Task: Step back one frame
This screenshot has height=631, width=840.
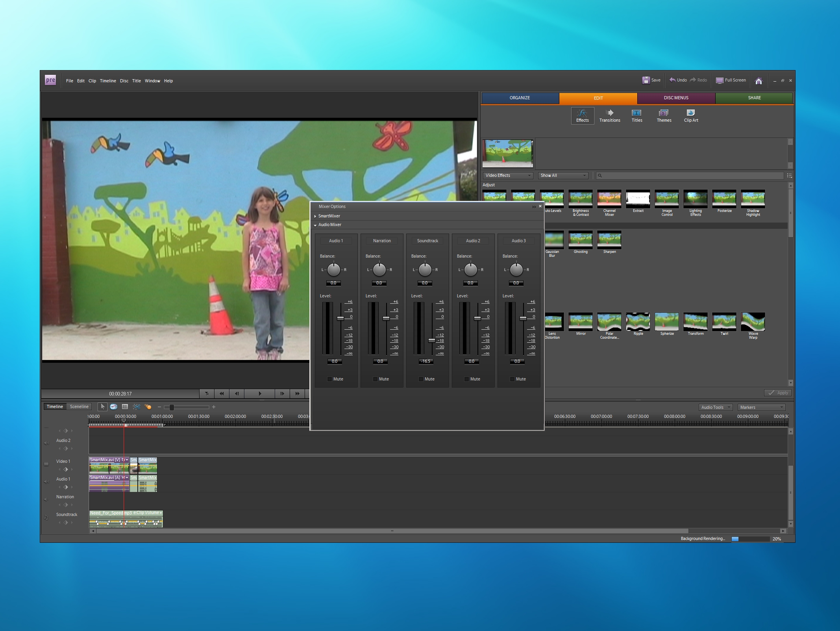Action: 237,393
